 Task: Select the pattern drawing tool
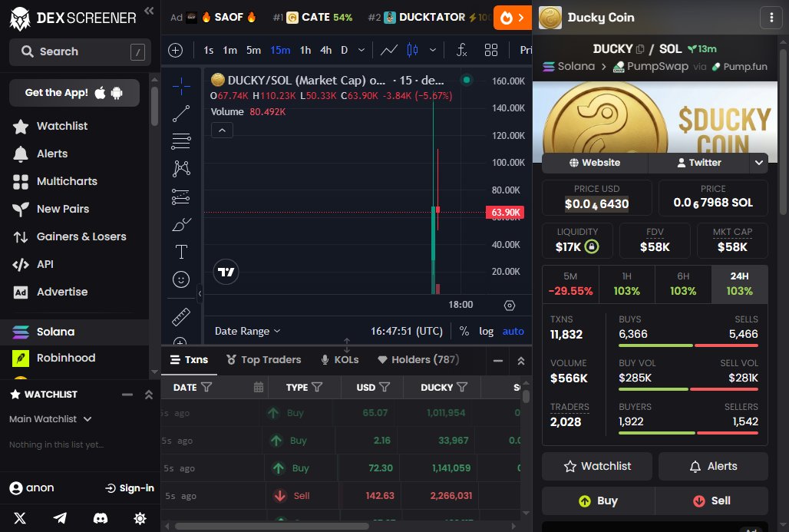(x=181, y=169)
